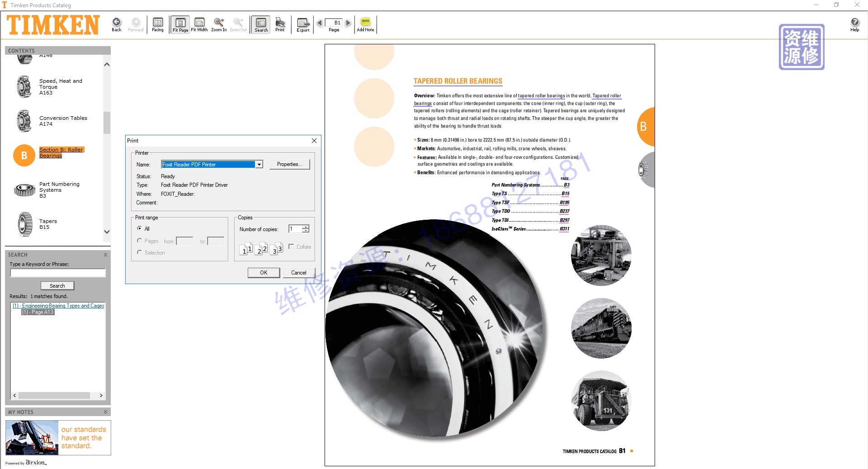This screenshot has height=469, width=868.
Task: Click the search results horizontal scrollbar
Action: point(54,395)
